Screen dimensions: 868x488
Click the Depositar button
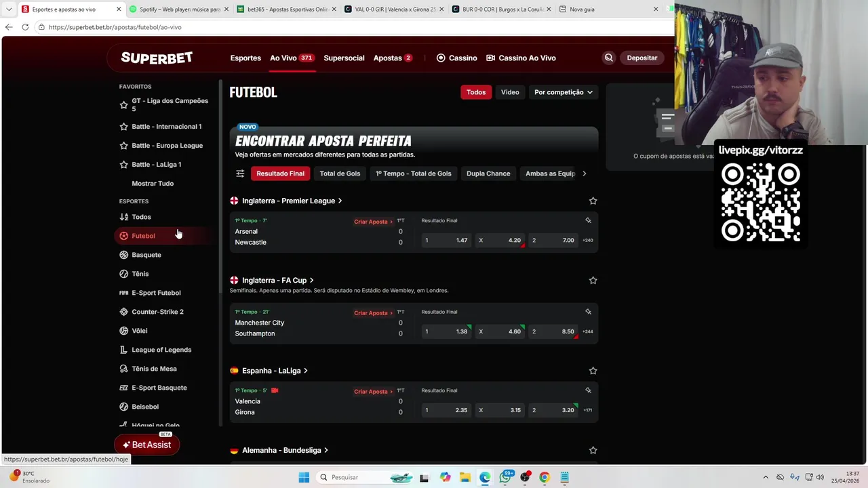pyautogui.click(x=642, y=58)
